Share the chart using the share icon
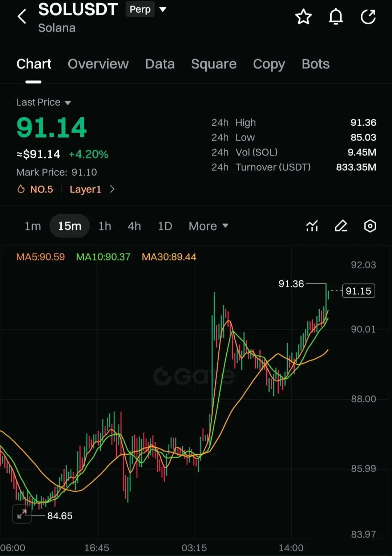Image resolution: width=392 pixels, height=556 pixels. 368,17
